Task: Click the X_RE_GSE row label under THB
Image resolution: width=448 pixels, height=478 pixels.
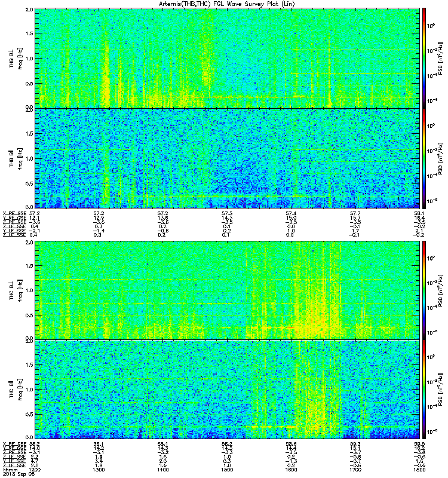Action: point(14,213)
